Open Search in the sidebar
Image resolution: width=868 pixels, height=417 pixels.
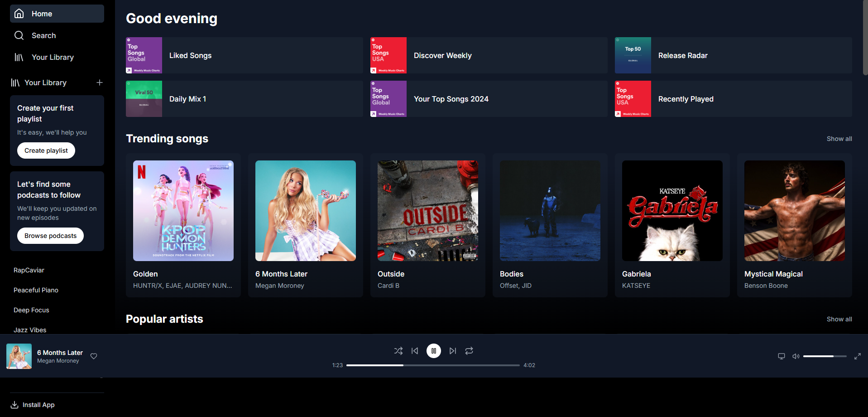point(43,35)
